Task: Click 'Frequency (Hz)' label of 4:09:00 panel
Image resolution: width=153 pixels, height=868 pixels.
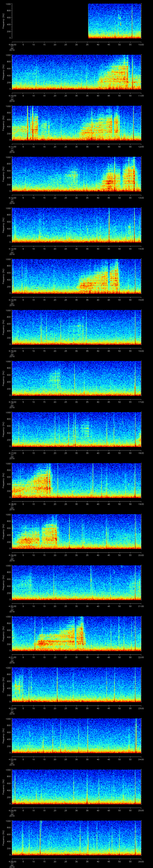Action: point(3,21)
